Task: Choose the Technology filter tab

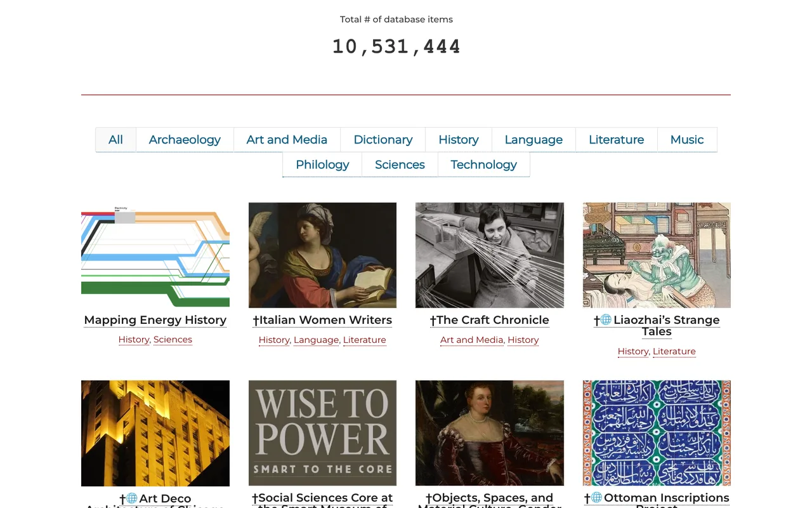Action: coord(483,164)
